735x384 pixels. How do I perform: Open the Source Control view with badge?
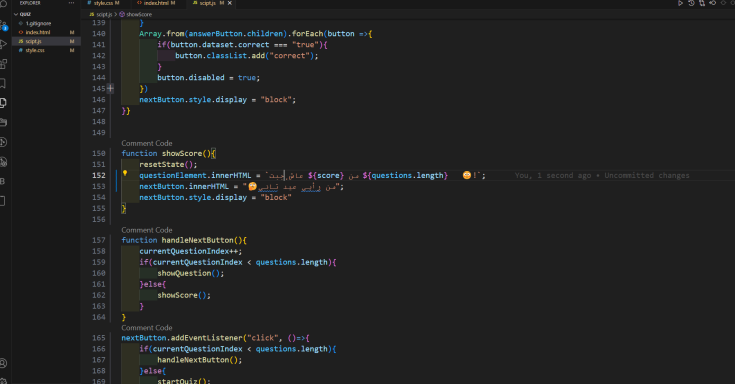[3, 25]
